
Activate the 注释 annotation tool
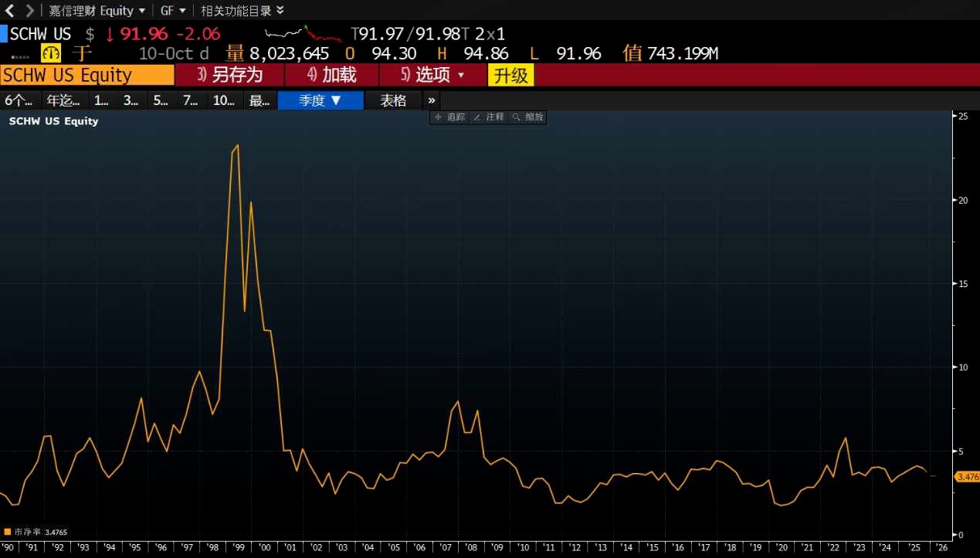click(x=489, y=117)
